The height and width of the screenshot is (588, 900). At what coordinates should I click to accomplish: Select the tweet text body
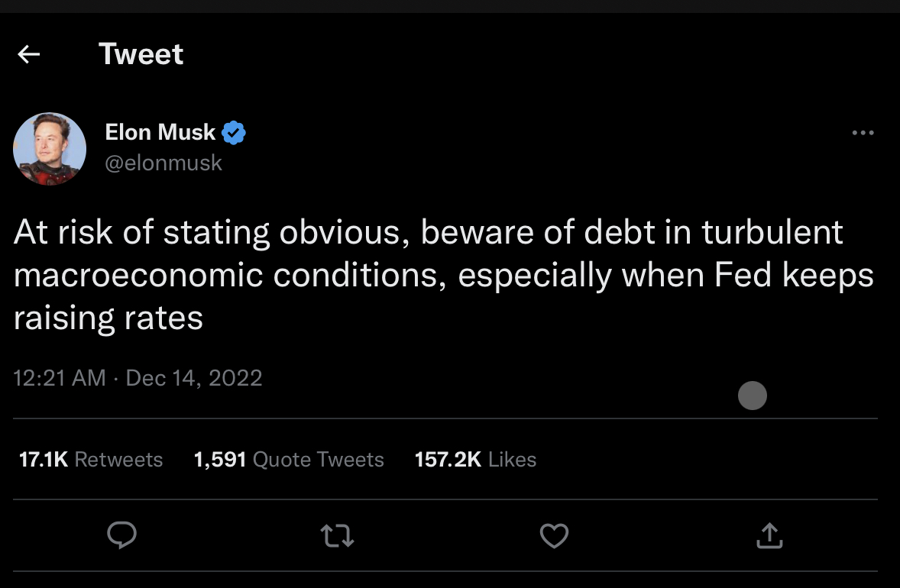(443, 275)
